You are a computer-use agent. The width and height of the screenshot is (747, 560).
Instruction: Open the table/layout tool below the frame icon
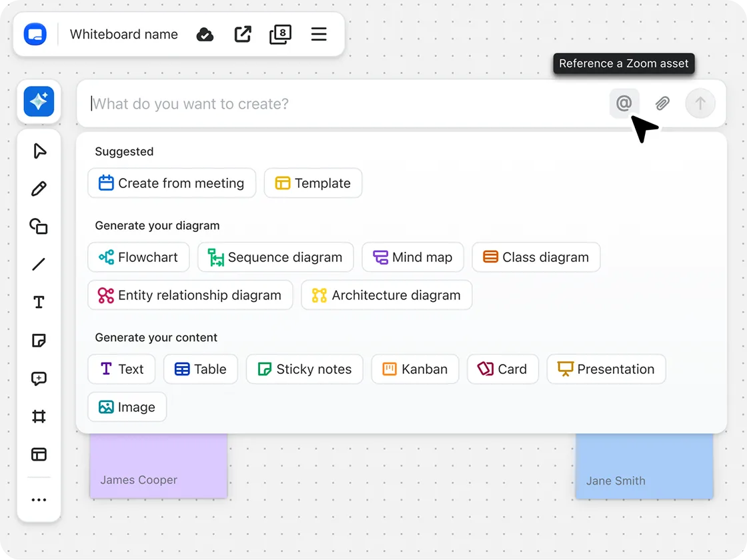tap(39, 454)
